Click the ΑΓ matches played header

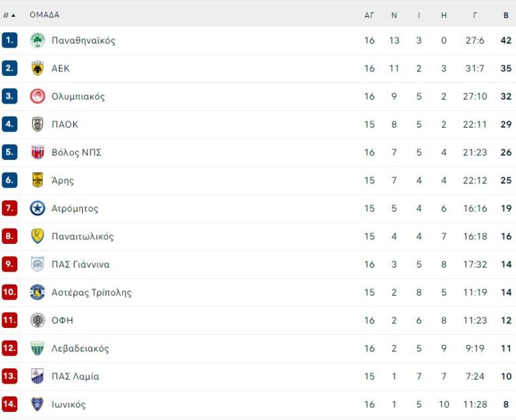click(x=370, y=15)
